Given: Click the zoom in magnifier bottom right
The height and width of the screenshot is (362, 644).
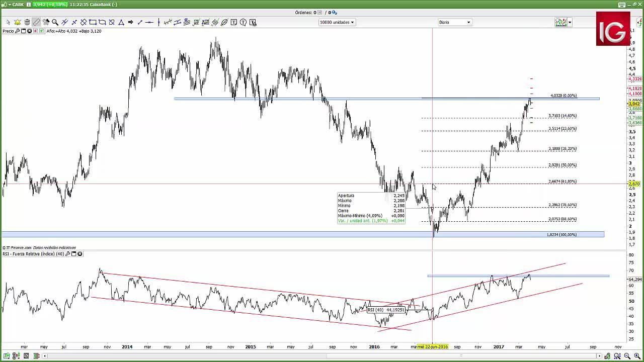Looking at the screenshot, I should pyautogui.click(x=637, y=356).
